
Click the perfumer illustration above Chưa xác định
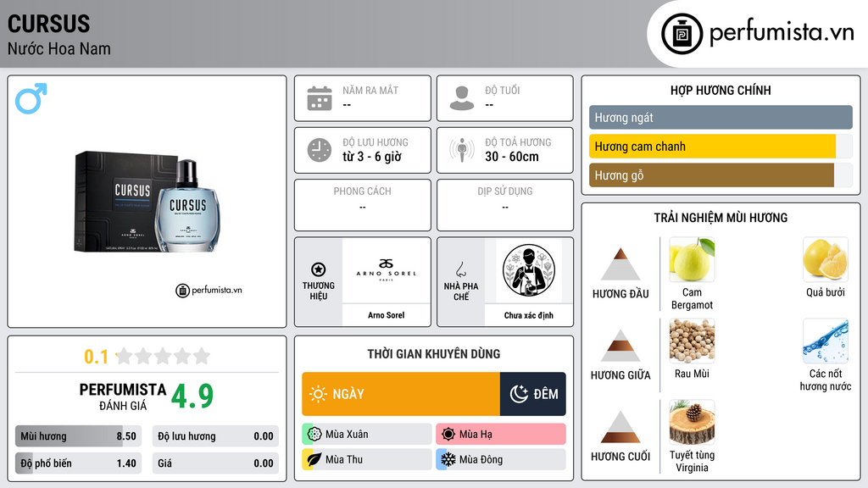[529, 270]
